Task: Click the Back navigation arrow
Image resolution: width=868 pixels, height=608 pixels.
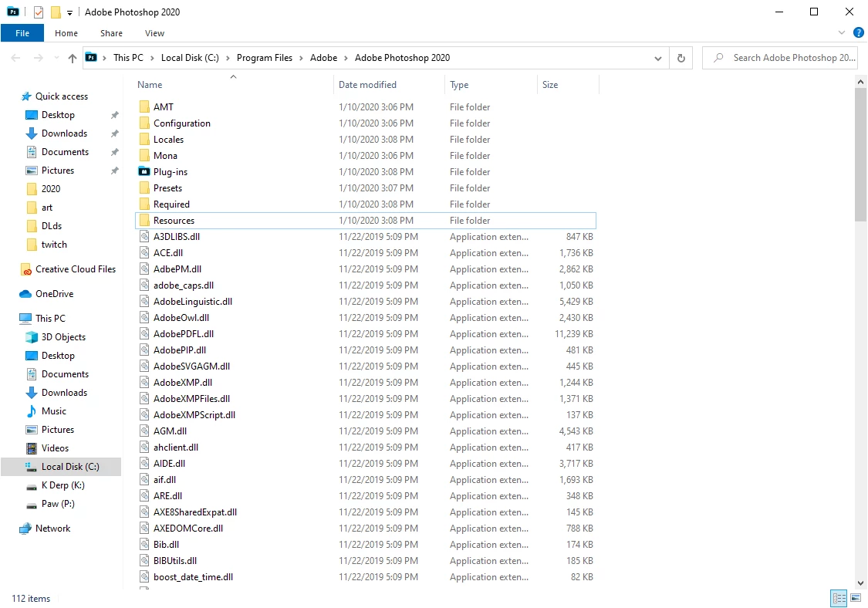Action: click(15, 58)
